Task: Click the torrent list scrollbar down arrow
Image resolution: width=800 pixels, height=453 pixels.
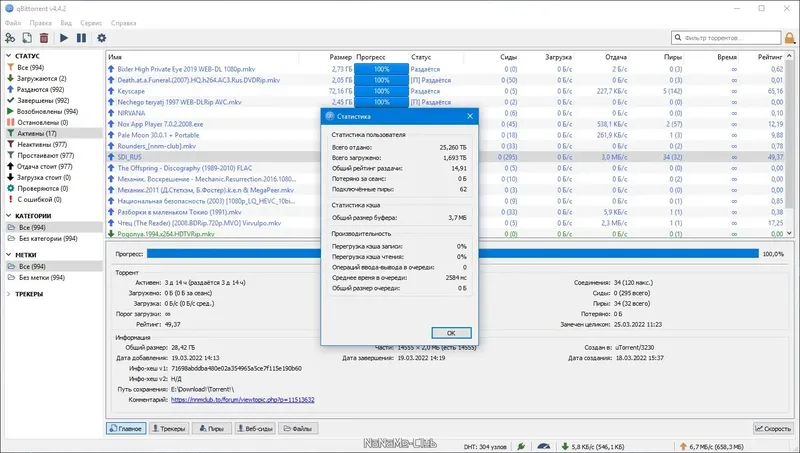Action: tap(789, 233)
